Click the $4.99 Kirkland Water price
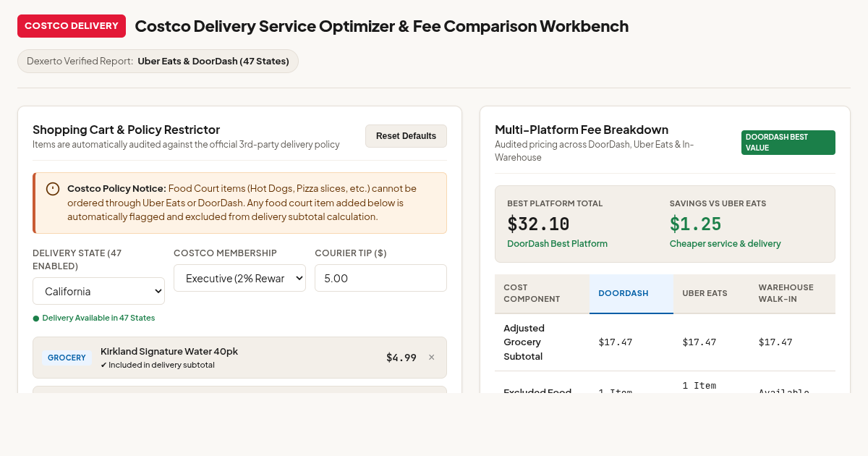The image size is (868, 456). [x=401, y=358]
